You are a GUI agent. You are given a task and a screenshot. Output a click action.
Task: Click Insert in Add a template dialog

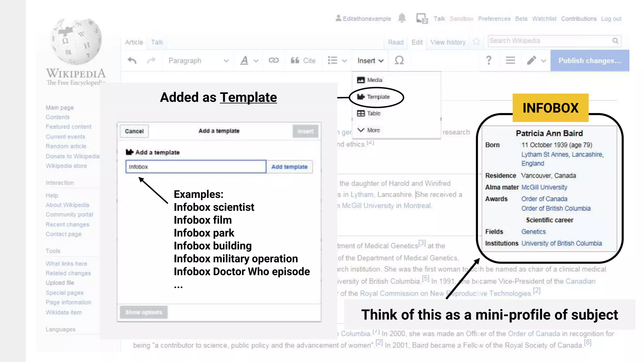tap(305, 131)
